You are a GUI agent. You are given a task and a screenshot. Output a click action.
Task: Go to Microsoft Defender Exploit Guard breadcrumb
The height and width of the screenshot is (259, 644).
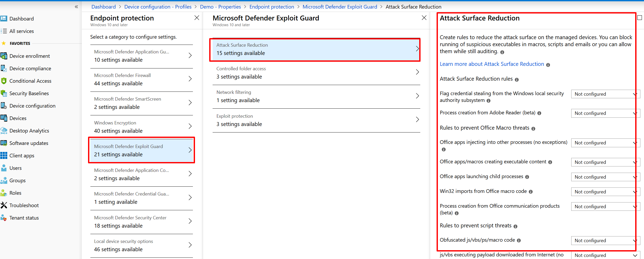[340, 7]
